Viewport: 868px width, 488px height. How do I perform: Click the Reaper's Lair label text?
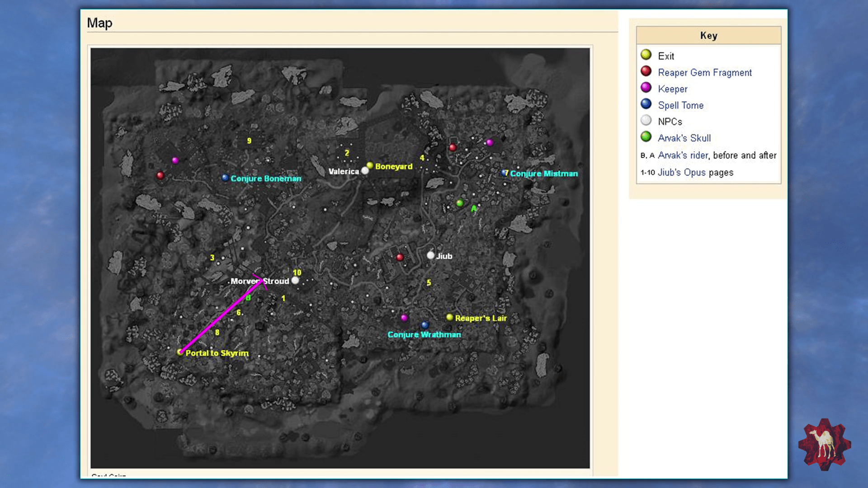481,318
